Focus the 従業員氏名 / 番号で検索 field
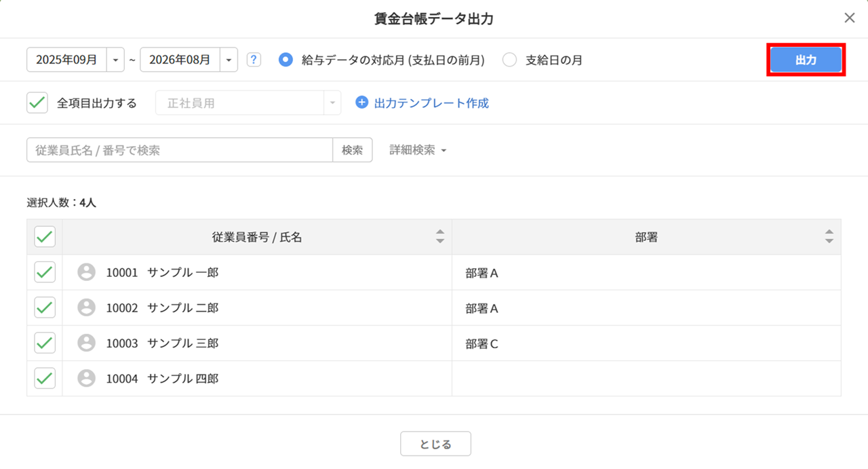 (180, 150)
